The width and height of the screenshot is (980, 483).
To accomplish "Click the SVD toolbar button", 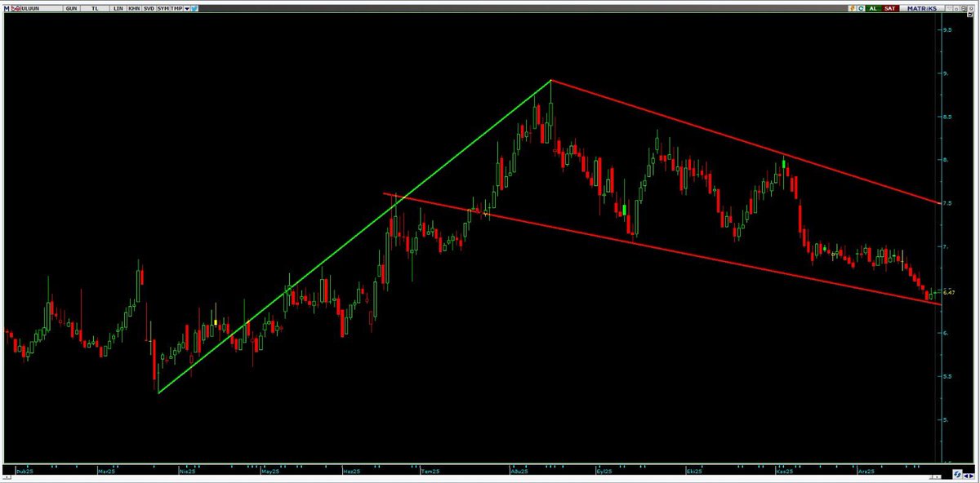I will 149,8.
